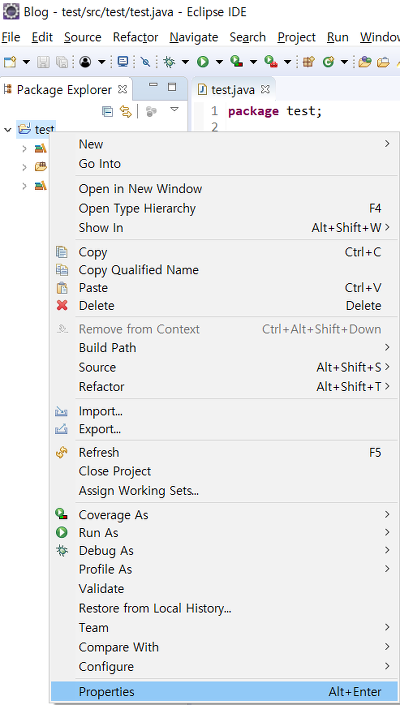Click the New Java Package toolbar icon
400x705 pixels.
pyautogui.click(x=308, y=62)
